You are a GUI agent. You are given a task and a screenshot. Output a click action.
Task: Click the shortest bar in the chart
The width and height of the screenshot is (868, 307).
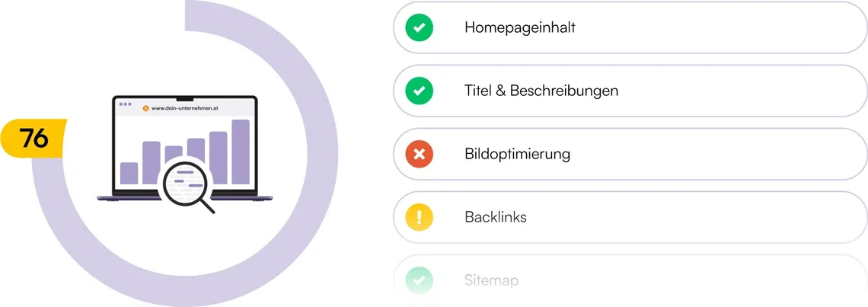point(129,173)
